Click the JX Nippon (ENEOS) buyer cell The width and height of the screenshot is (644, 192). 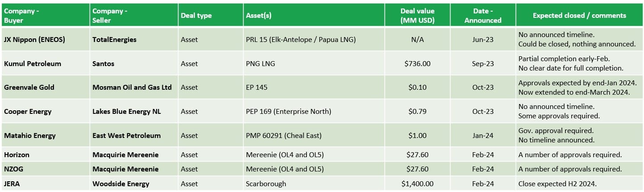tap(35, 39)
